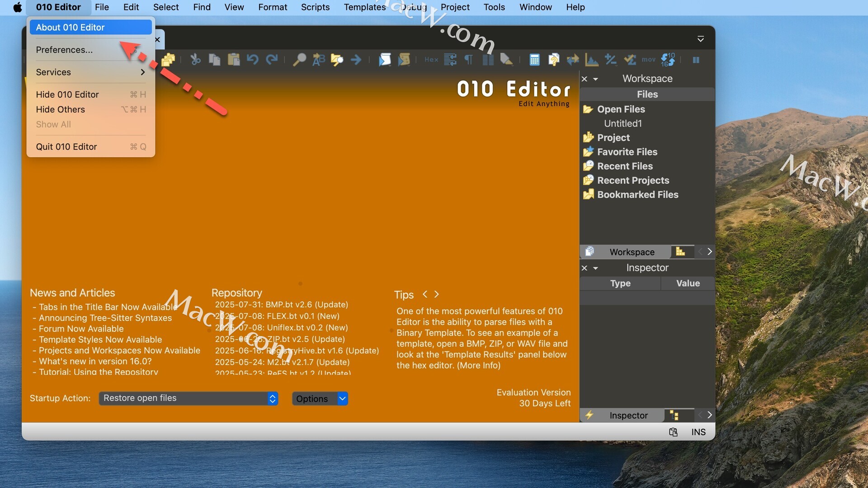Select Favorite Files in Workspace
This screenshot has width=868, height=488.
click(x=627, y=152)
